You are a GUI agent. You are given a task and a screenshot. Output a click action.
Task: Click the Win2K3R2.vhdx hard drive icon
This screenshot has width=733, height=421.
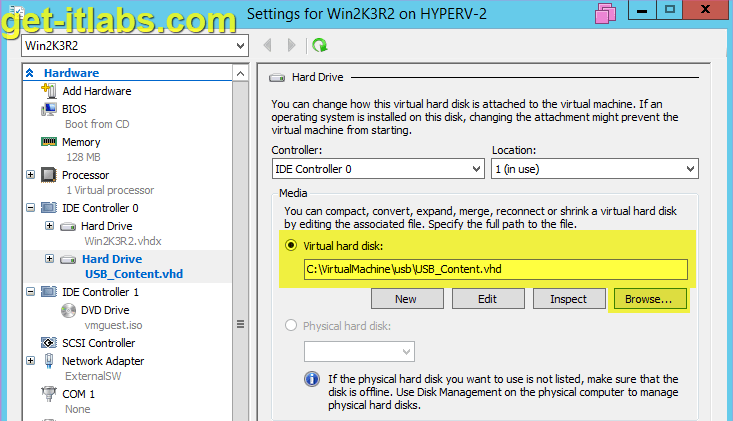(68, 227)
